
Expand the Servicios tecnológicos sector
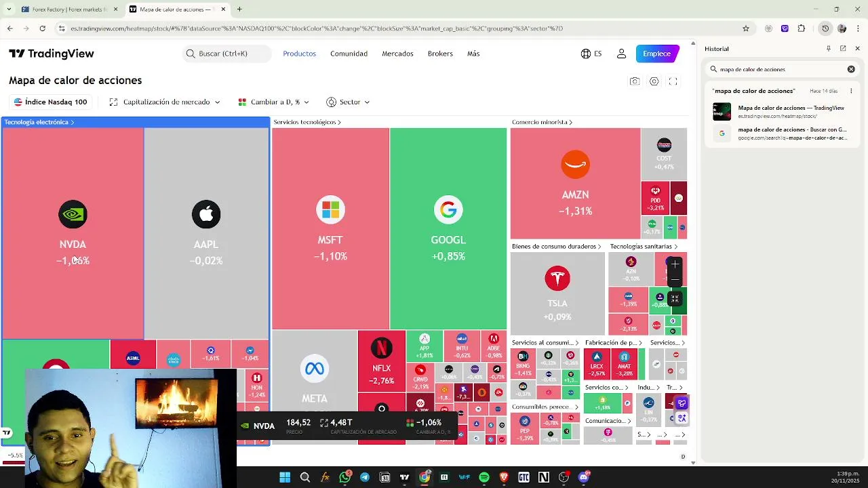tap(307, 122)
